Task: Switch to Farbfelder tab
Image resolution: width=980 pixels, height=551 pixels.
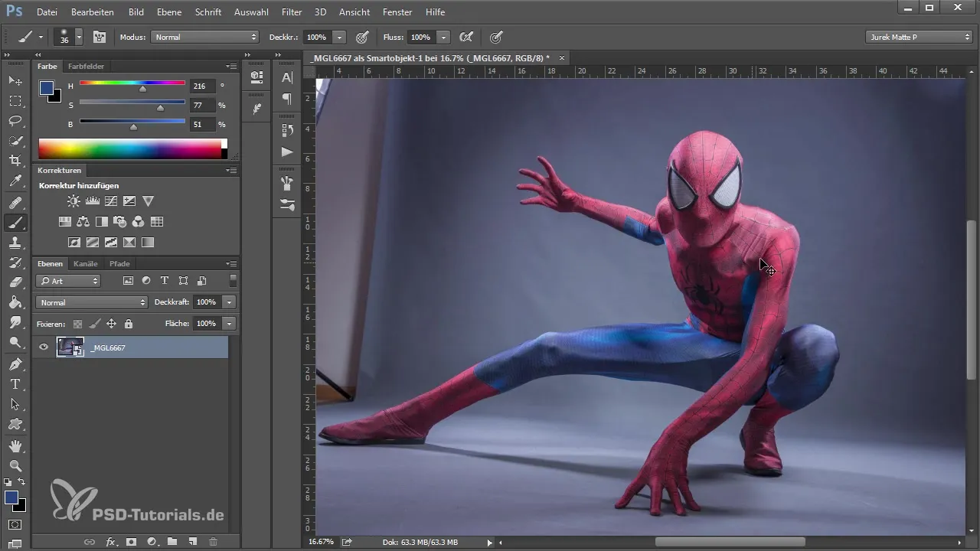Action: coord(86,67)
